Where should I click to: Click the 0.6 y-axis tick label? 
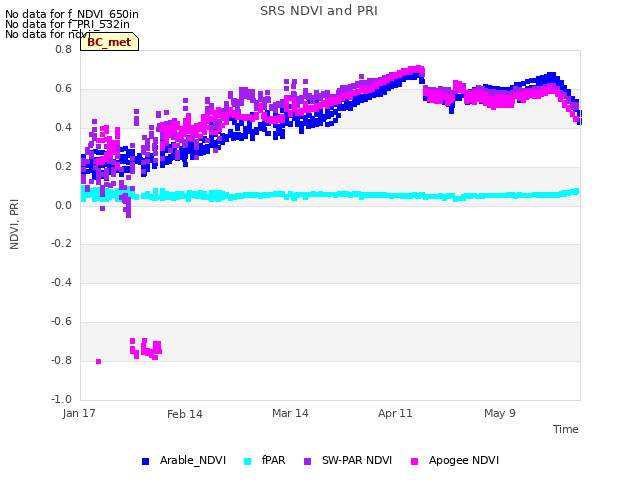click(63, 89)
